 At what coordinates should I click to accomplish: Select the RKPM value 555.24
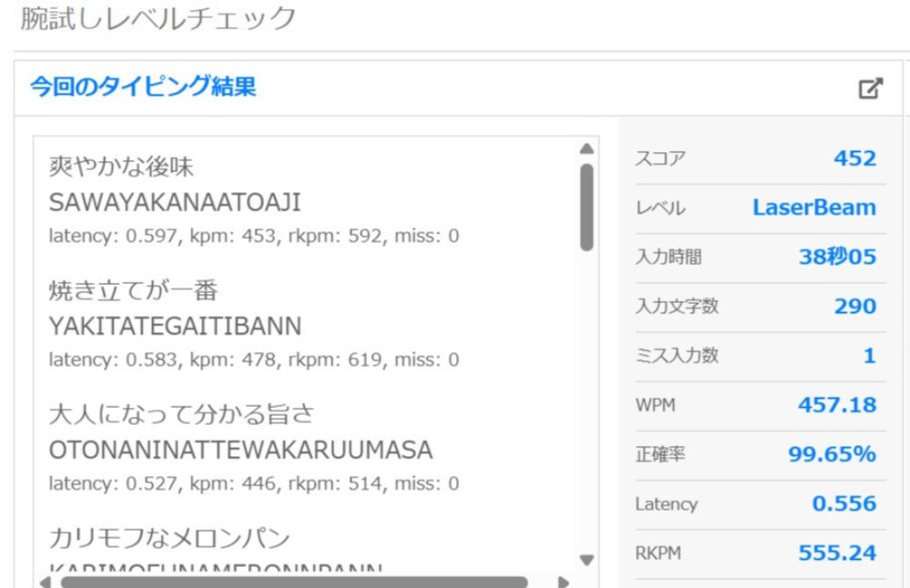(x=837, y=553)
